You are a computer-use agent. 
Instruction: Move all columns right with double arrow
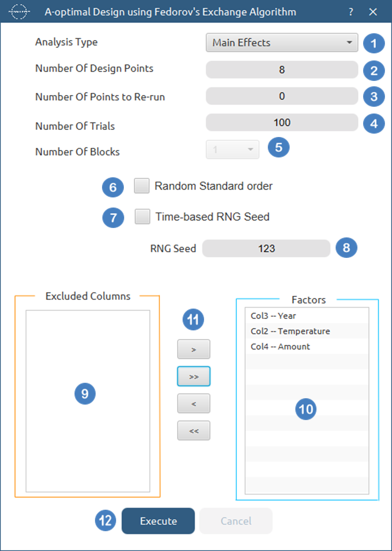[x=194, y=376]
